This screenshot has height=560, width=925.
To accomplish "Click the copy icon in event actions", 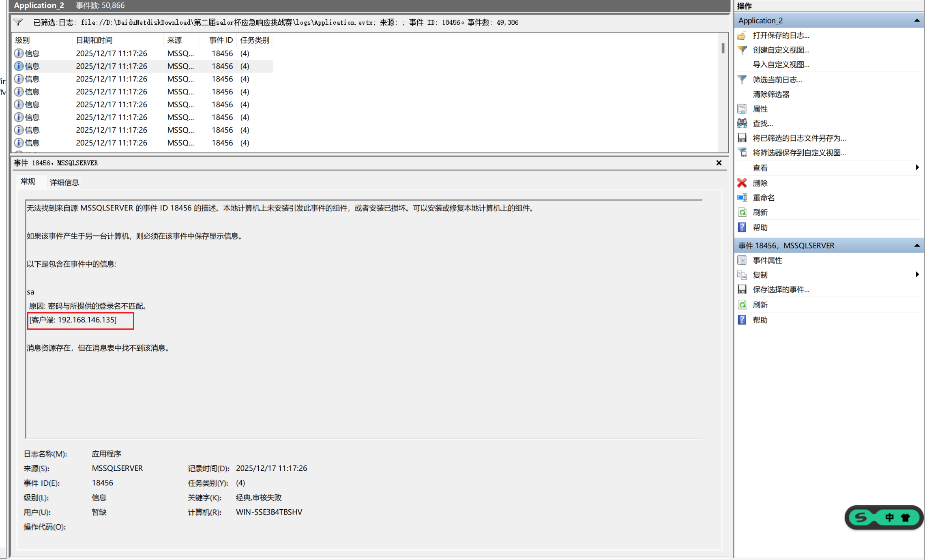I will click(x=742, y=275).
